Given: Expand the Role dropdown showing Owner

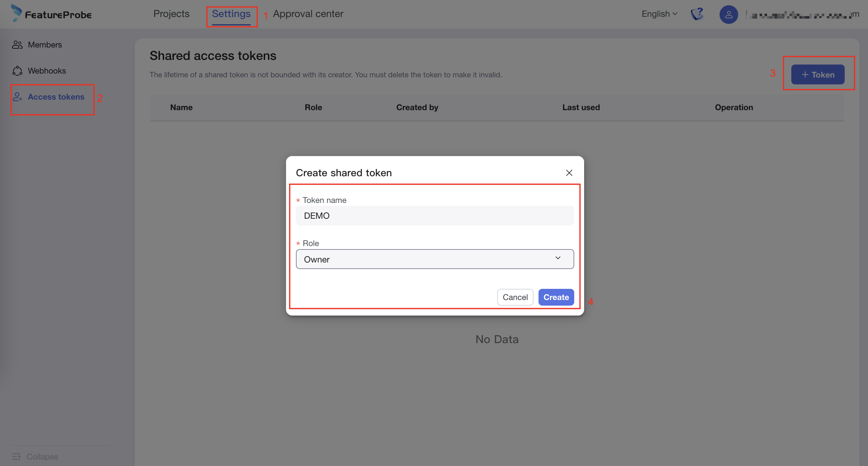Looking at the screenshot, I should coord(434,259).
